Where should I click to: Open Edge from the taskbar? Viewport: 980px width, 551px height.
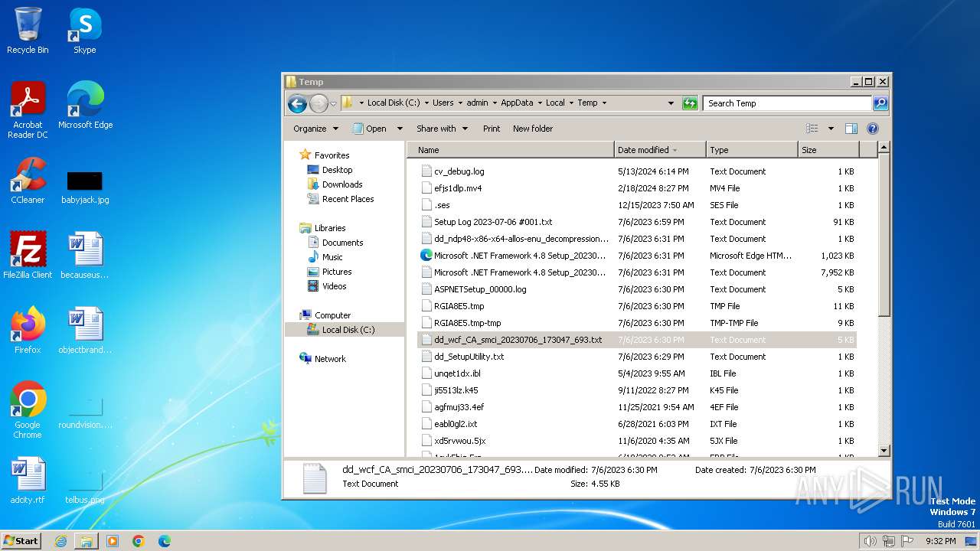[x=165, y=541]
